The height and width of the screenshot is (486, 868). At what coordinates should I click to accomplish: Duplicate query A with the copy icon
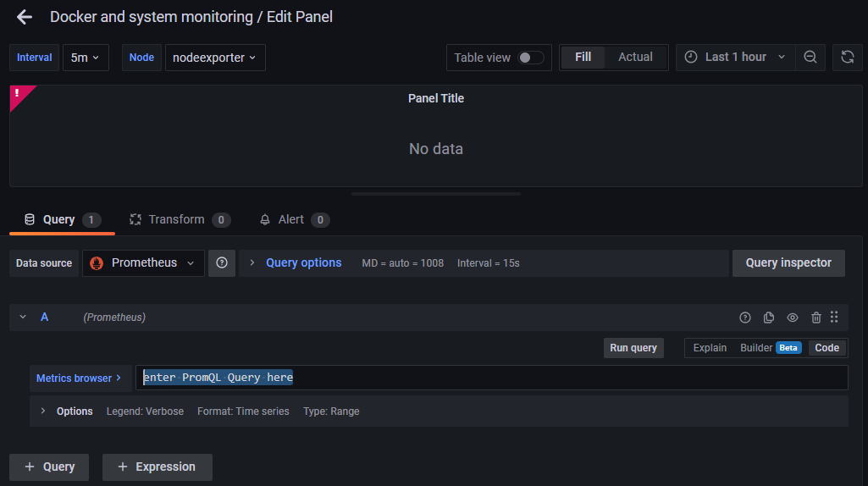coord(769,318)
